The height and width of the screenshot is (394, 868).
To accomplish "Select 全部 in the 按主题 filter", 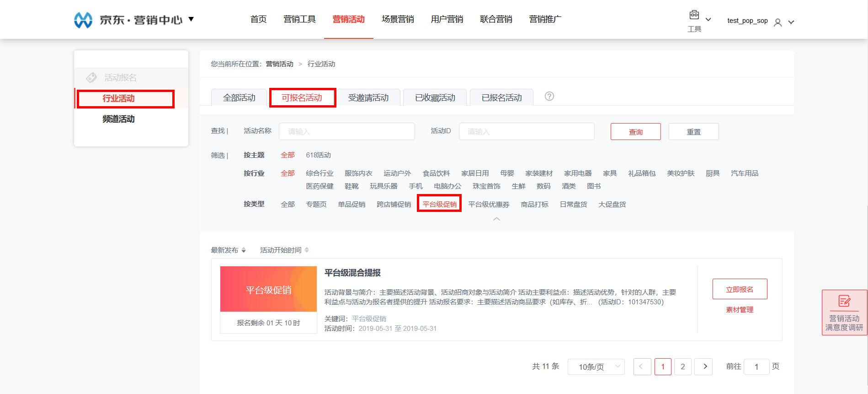I will coord(288,155).
